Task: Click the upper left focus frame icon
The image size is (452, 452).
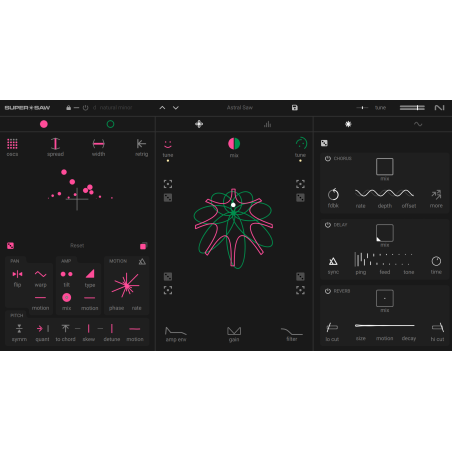Action: pyautogui.click(x=168, y=184)
